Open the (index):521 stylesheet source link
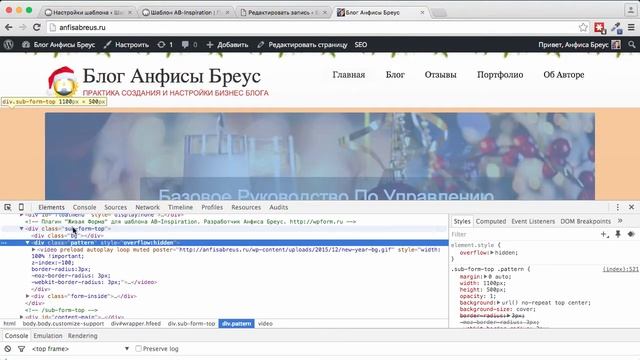This screenshot has width=640, height=360. tap(620, 269)
